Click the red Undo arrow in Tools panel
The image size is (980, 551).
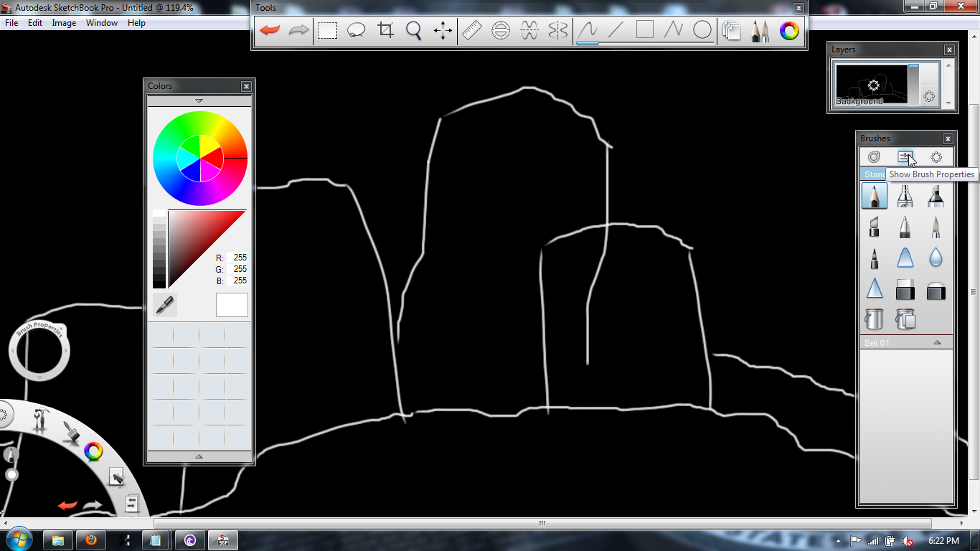coord(270,30)
